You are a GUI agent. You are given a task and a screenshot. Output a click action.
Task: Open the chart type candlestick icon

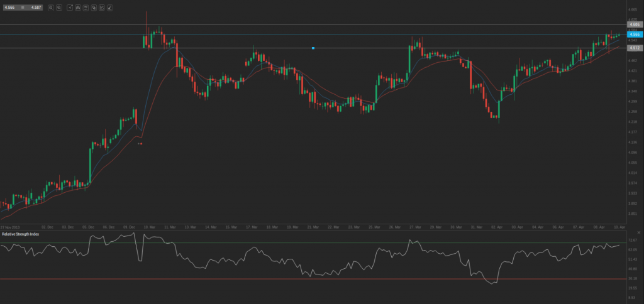pyautogui.click(x=77, y=8)
